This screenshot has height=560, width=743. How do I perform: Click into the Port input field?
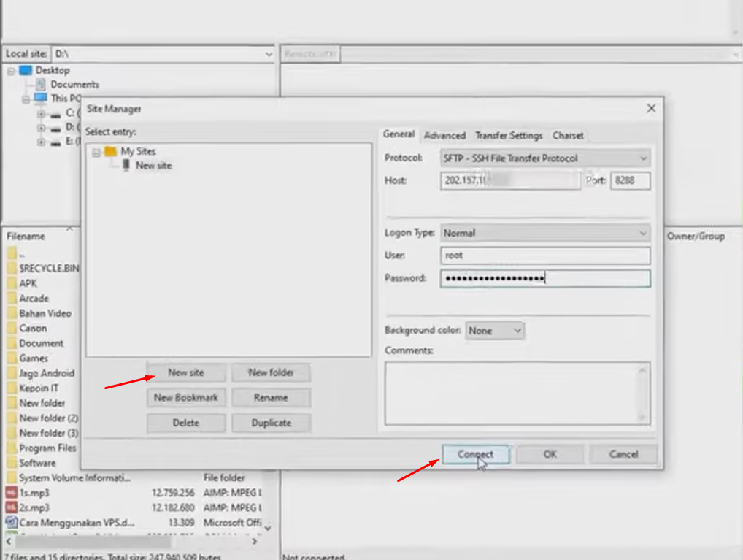pos(630,181)
